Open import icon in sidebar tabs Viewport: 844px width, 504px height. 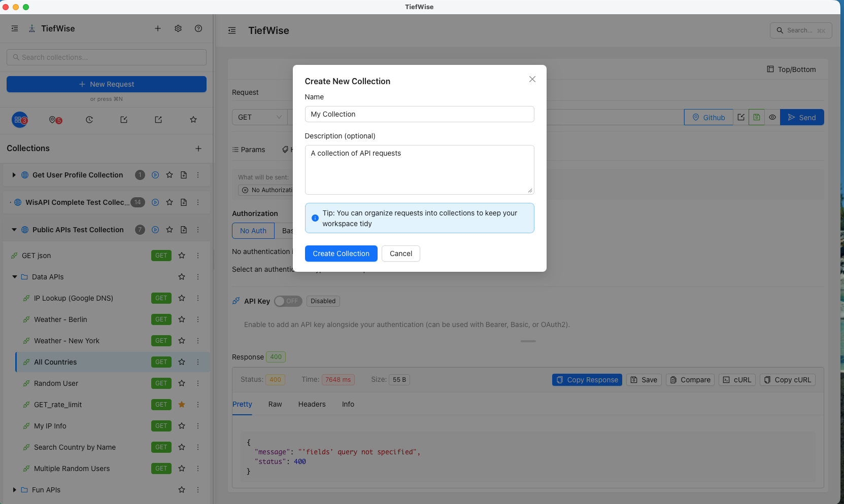[x=124, y=120]
